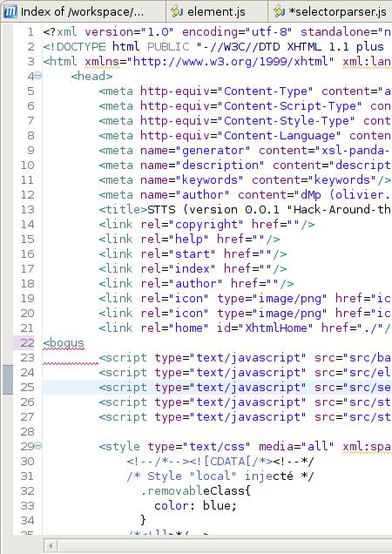Click the "copyright" rel value
The height and width of the screenshot is (554, 392).
(x=206, y=225)
